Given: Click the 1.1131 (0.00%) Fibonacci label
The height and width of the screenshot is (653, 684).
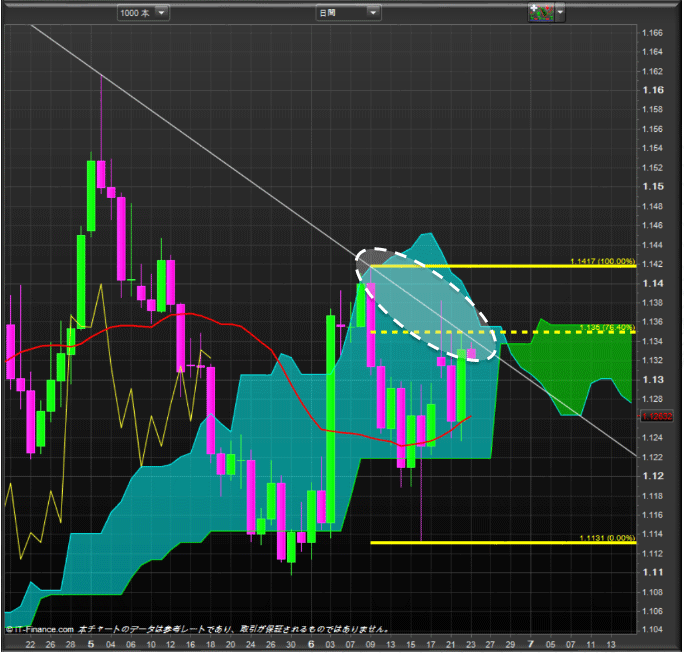Looking at the screenshot, I should tap(607, 538).
